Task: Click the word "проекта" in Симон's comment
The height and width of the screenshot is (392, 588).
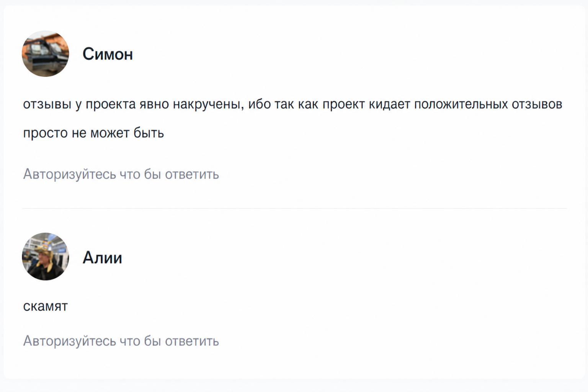Action: [x=111, y=104]
